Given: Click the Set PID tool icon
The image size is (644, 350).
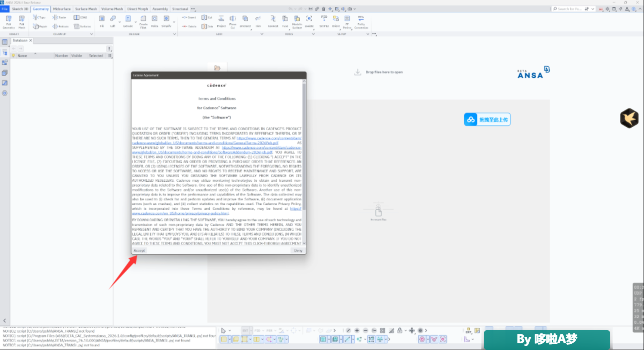Looking at the screenshot, I should [324, 18].
